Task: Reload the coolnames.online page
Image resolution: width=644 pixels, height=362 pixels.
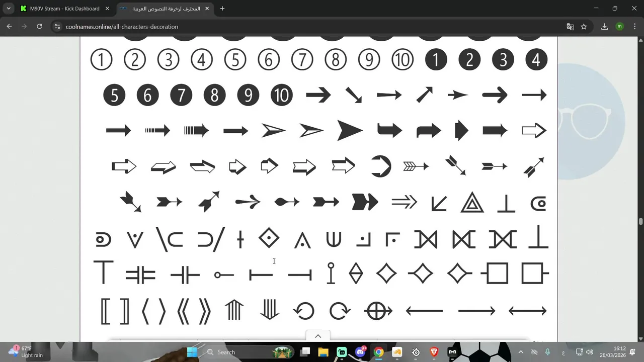Action: (39, 27)
